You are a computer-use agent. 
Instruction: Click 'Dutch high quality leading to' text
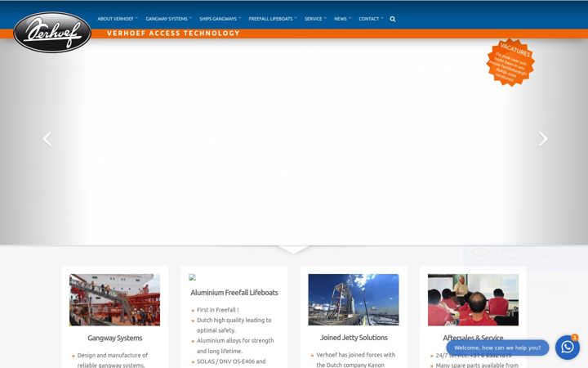click(234, 320)
